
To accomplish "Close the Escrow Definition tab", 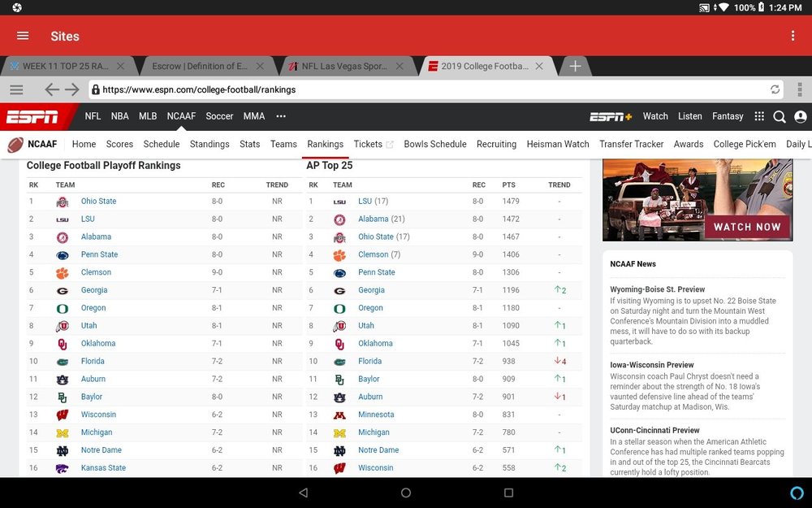I will pyautogui.click(x=260, y=67).
